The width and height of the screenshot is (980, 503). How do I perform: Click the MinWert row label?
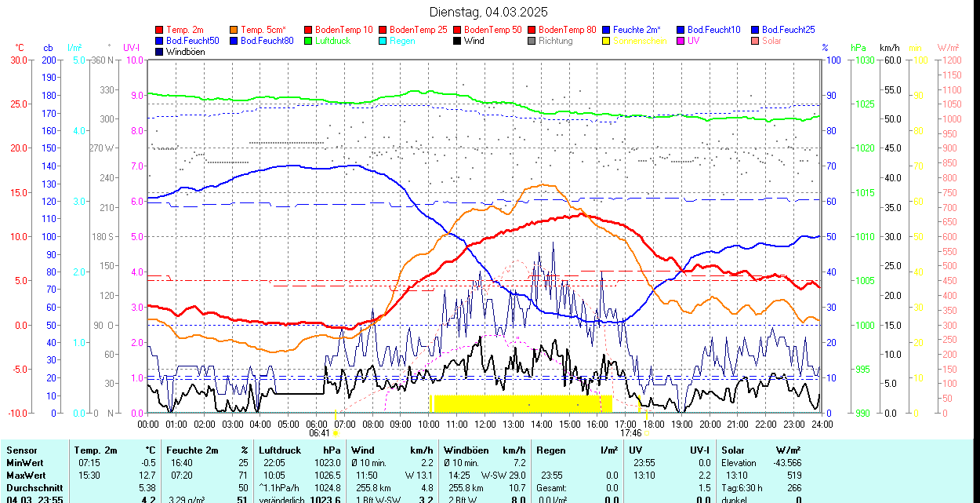click(25, 463)
